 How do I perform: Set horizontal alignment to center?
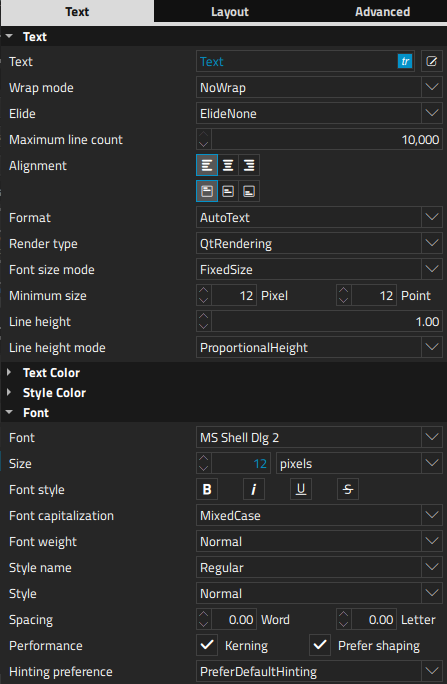tap(228, 165)
